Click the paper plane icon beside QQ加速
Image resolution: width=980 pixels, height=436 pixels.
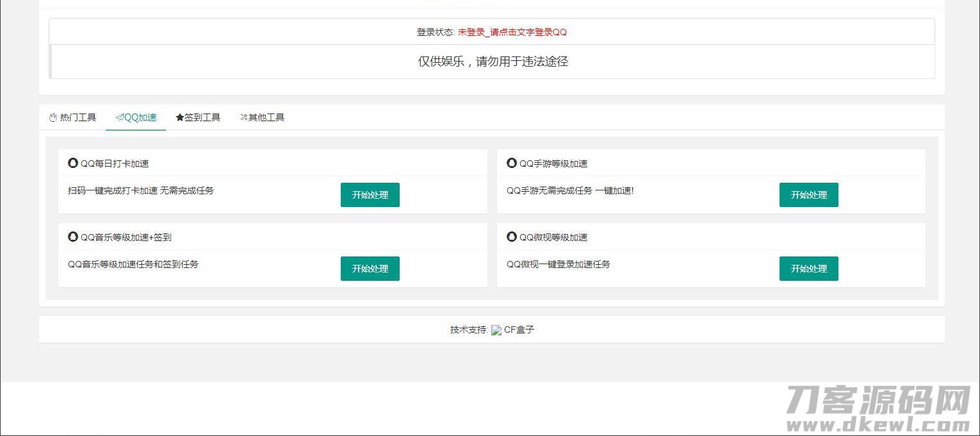119,117
